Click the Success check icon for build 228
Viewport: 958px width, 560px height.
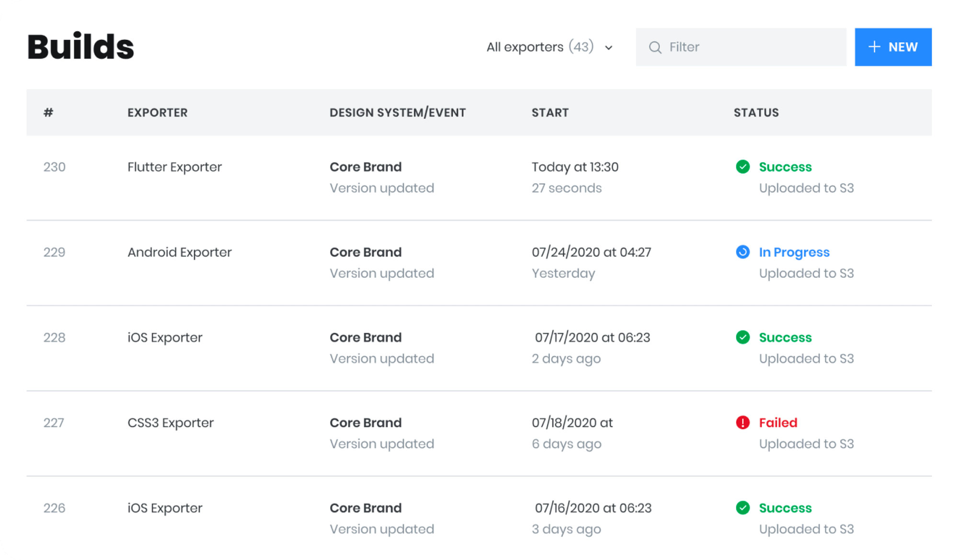pyautogui.click(x=742, y=338)
